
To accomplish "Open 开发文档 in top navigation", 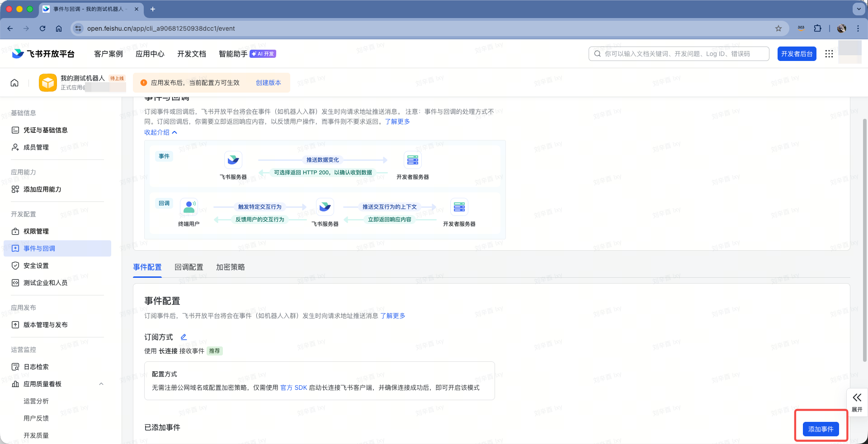I will point(191,54).
